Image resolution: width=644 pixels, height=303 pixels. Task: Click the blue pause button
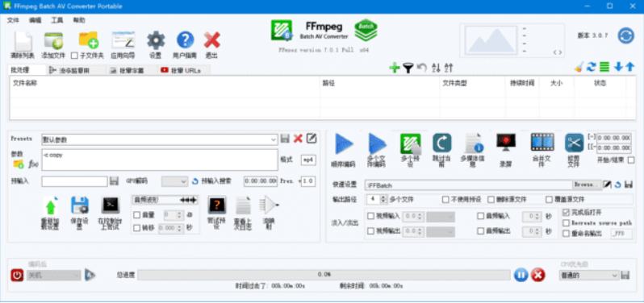[x=521, y=275]
